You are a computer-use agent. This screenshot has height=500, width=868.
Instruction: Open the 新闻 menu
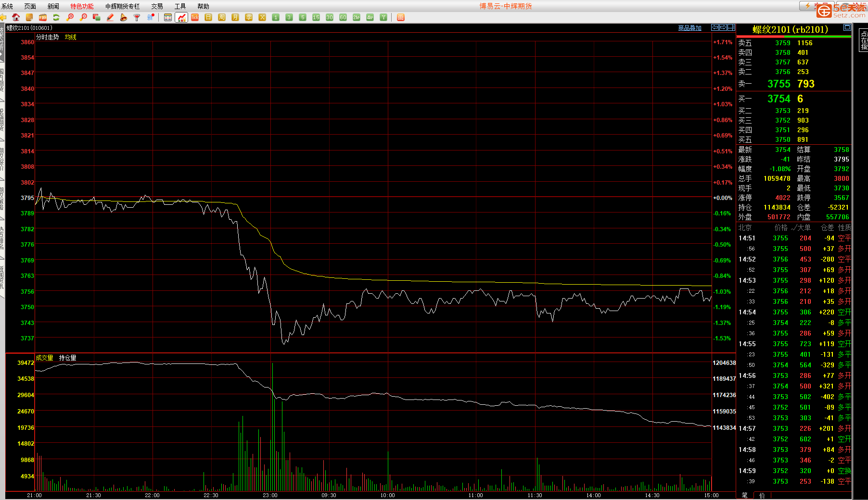point(53,6)
